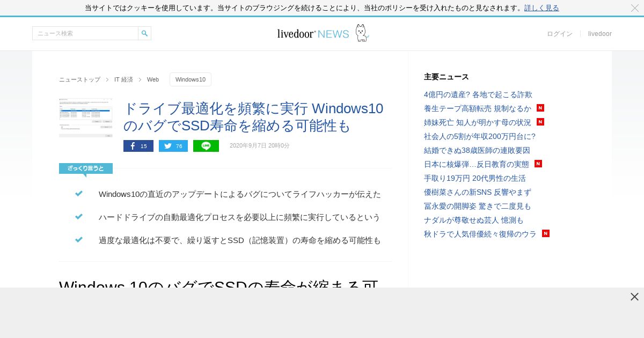Open the IT 経済 breadcrumb
644x338 pixels.
pyautogui.click(x=123, y=79)
